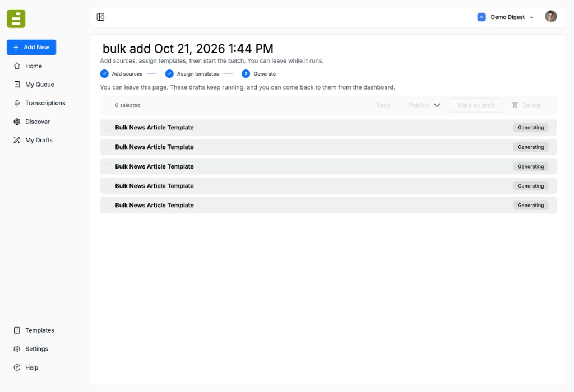This screenshot has height=392, width=574.
Task: Click the Mark as draft button
Action: click(x=476, y=105)
